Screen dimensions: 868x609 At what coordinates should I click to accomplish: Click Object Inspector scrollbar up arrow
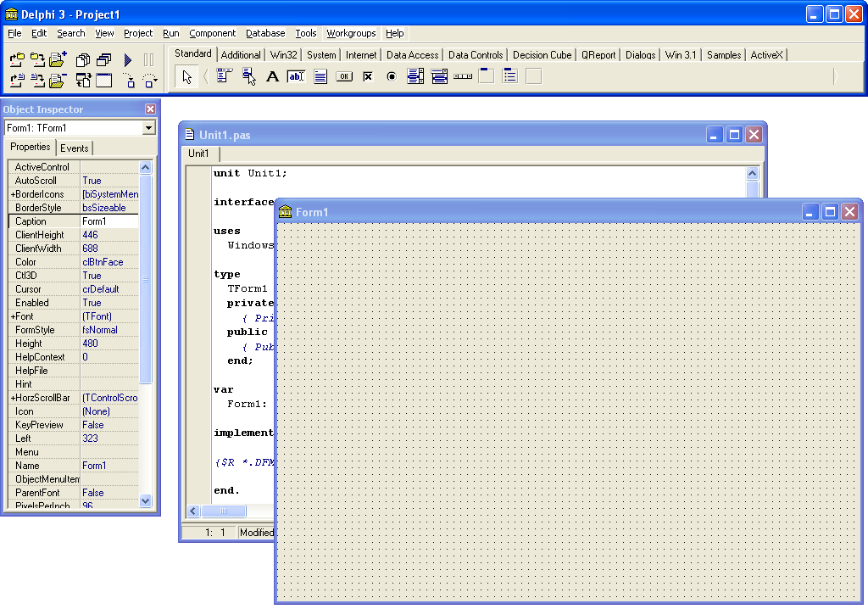(146, 167)
